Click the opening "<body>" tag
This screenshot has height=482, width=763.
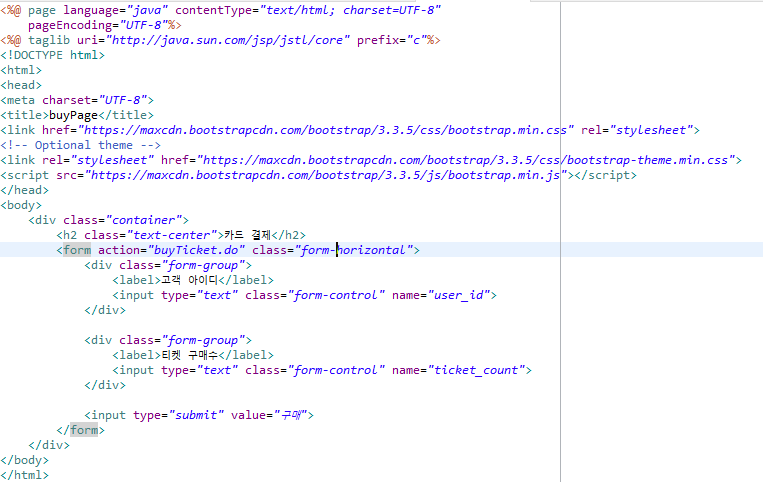(21, 205)
